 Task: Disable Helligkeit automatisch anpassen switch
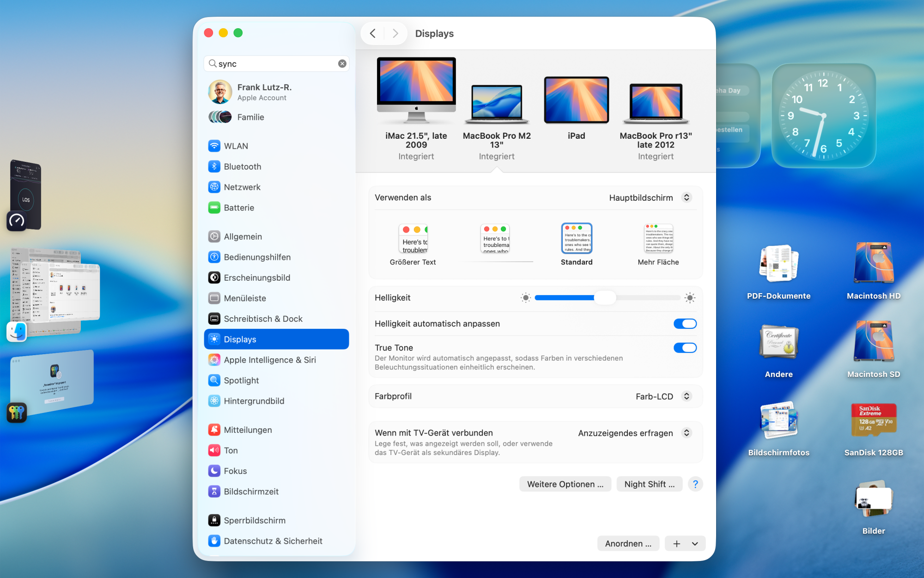pyautogui.click(x=685, y=324)
